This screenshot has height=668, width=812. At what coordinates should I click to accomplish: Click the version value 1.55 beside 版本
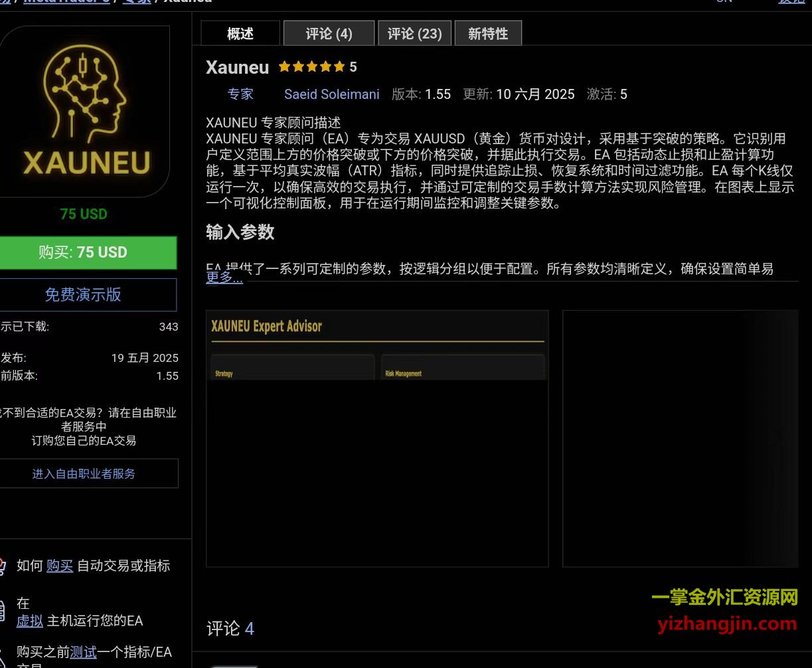pyautogui.click(x=438, y=94)
